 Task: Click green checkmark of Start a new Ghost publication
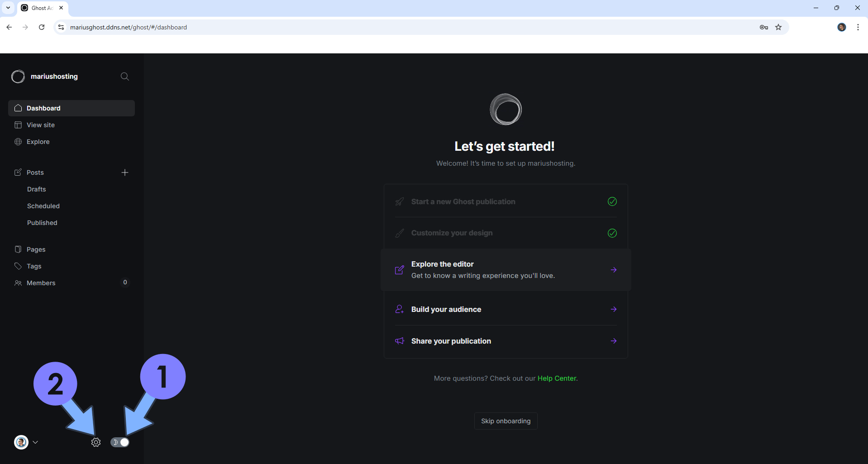tap(612, 201)
